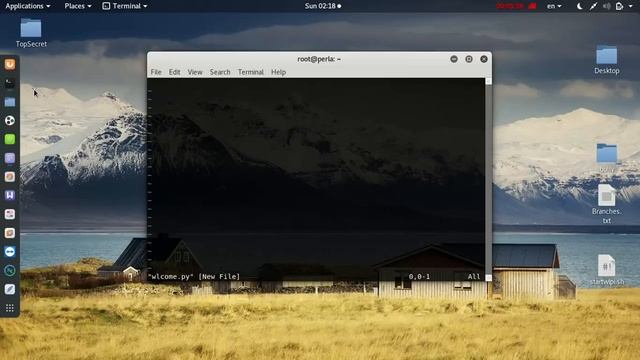Open the Edit menu in terminal
640x360 pixels.
coord(174,72)
